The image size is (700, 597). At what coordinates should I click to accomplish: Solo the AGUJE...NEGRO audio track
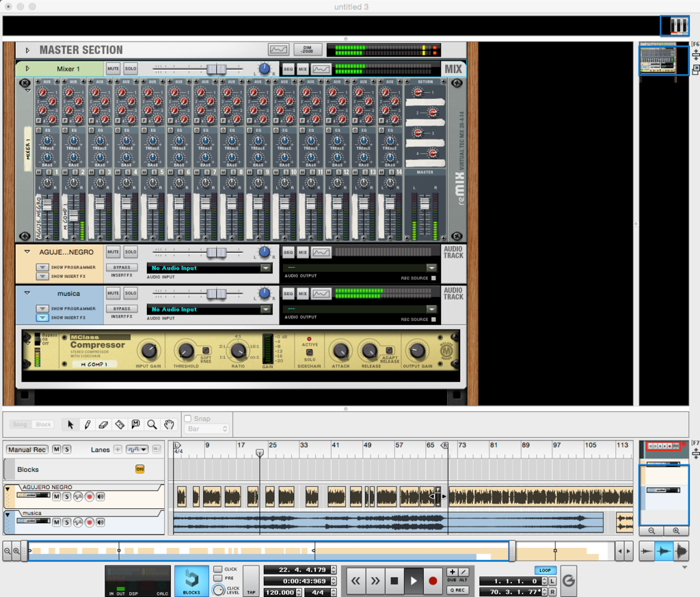(131, 251)
